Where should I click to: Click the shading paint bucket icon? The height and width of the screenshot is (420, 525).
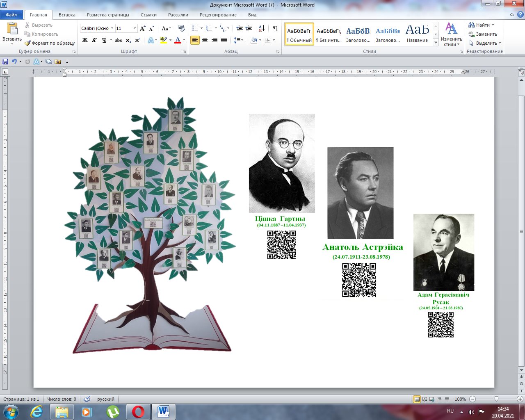click(254, 40)
